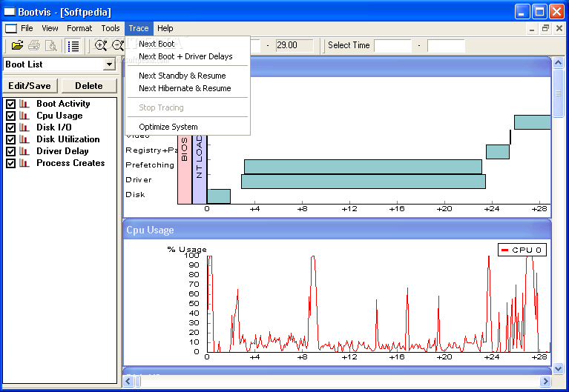Open the File menu
Image resolution: width=569 pixels, height=392 pixels.
coord(27,28)
